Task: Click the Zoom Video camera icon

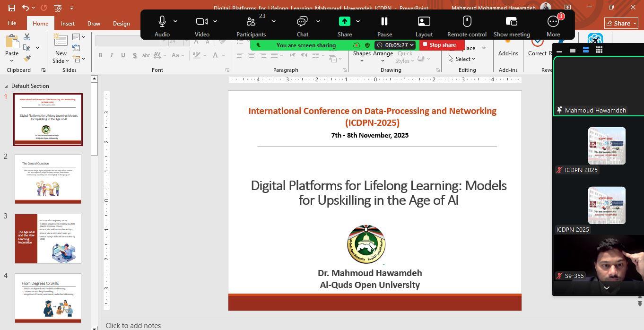Action: [202, 22]
